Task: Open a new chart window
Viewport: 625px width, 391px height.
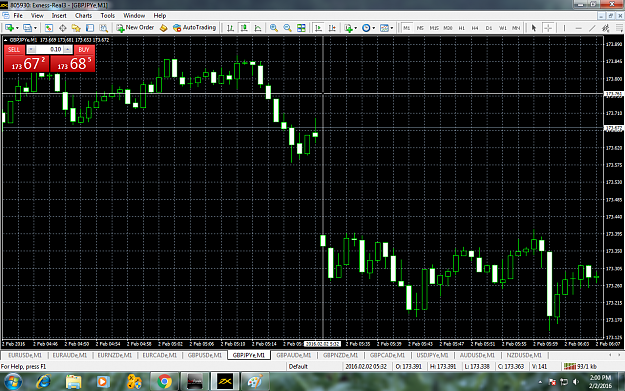Action: (9, 28)
